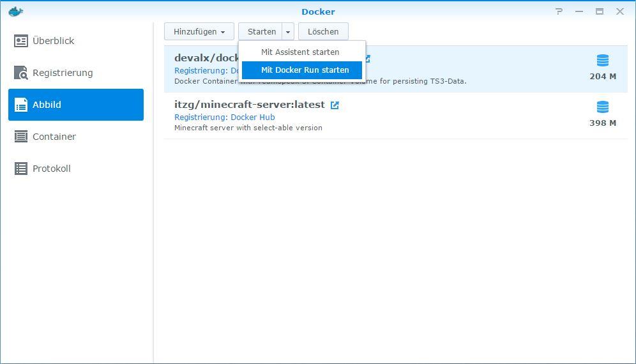This screenshot has height=364, width=636.
Task: Open the Überblick section
Action: 76,41
